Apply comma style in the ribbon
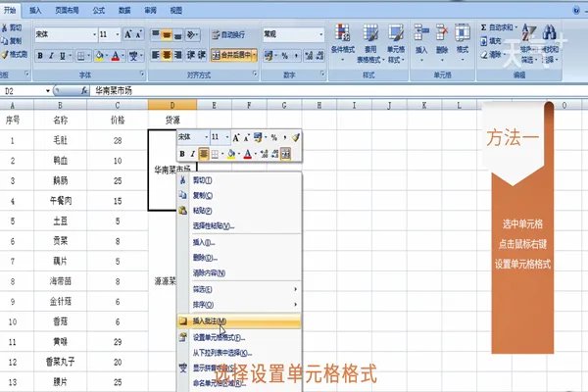 [296, 56]
